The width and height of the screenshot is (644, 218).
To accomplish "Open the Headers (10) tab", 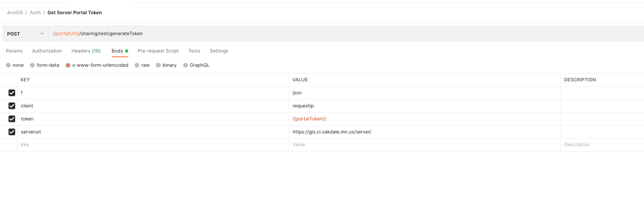I will 86,51.
